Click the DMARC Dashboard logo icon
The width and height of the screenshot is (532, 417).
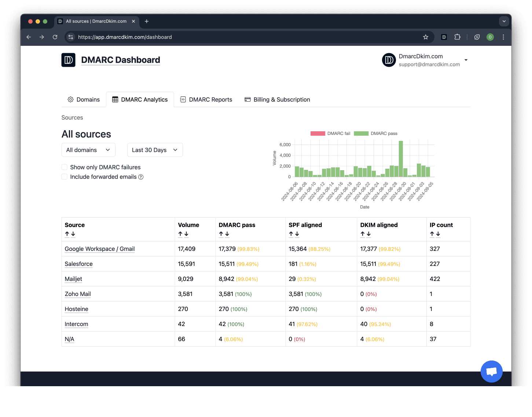(x=68, y=60)
